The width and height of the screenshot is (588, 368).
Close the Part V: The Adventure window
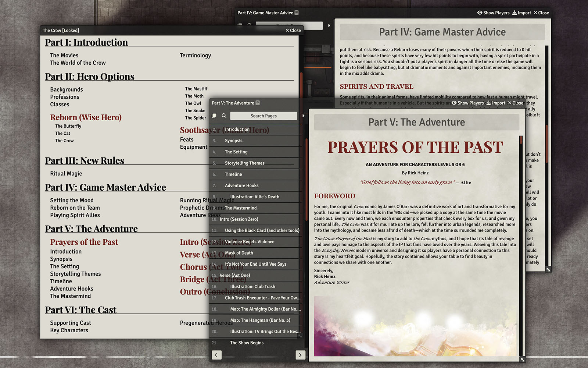click(516, 103)
